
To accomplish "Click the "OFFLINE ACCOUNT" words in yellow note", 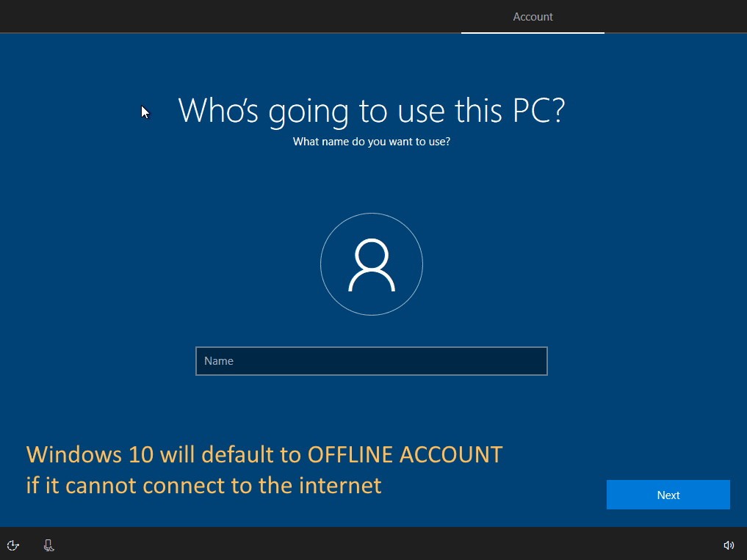I will (x=405, y=455).
